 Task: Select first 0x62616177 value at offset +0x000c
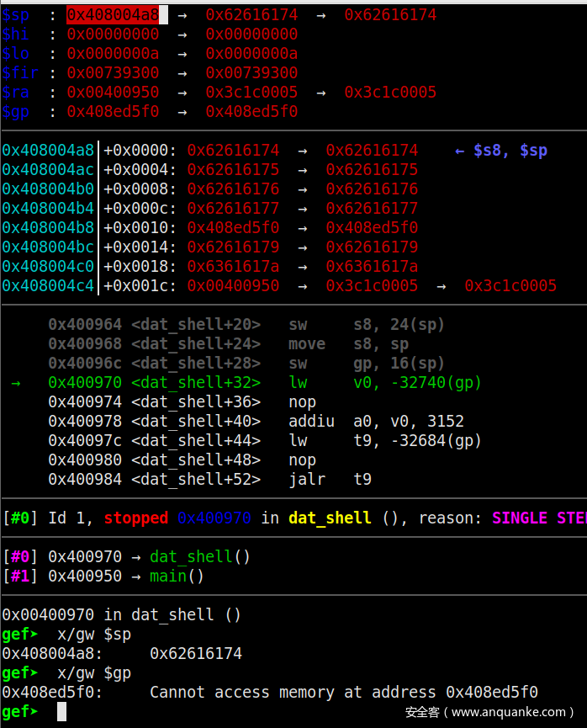[233, 209]
